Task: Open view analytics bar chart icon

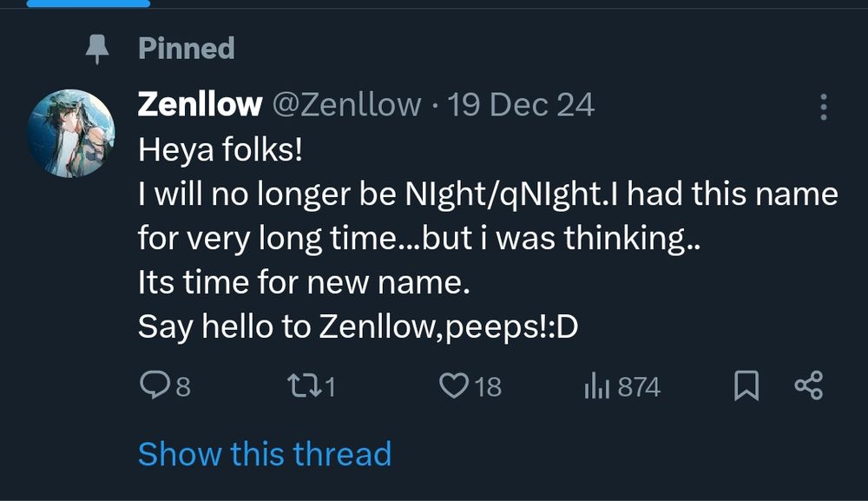Action: [598, 386]
